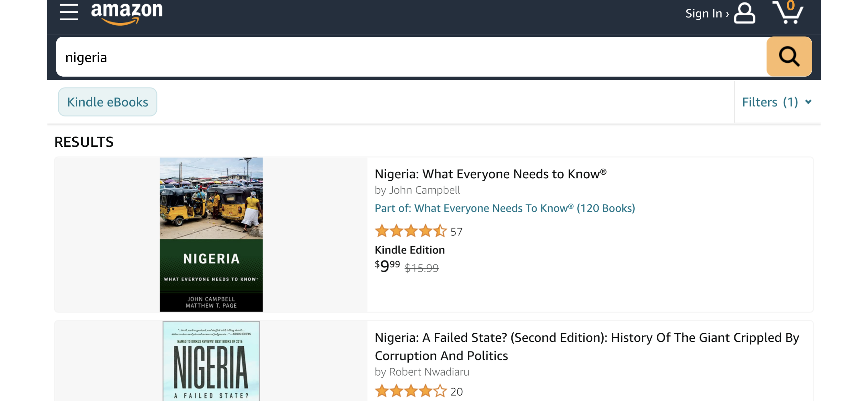Expand the Filters (1) dropdown

tap(777, 102)
